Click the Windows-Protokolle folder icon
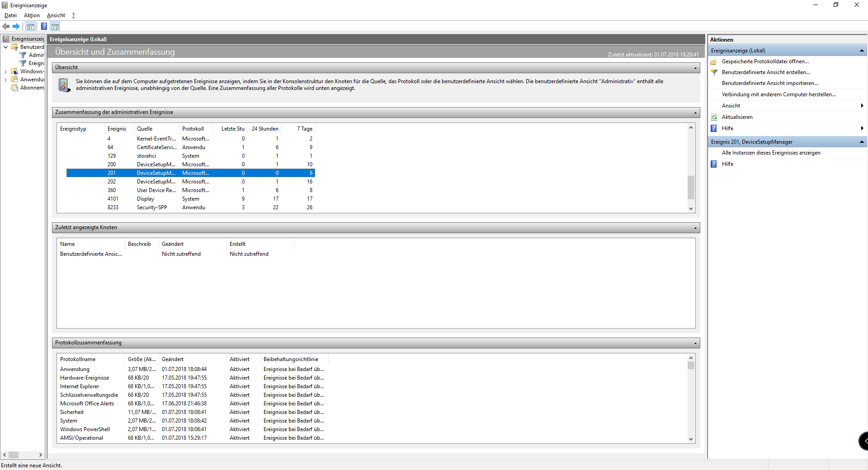The width and height of the screenshot is (868, 470). (14, 71)
